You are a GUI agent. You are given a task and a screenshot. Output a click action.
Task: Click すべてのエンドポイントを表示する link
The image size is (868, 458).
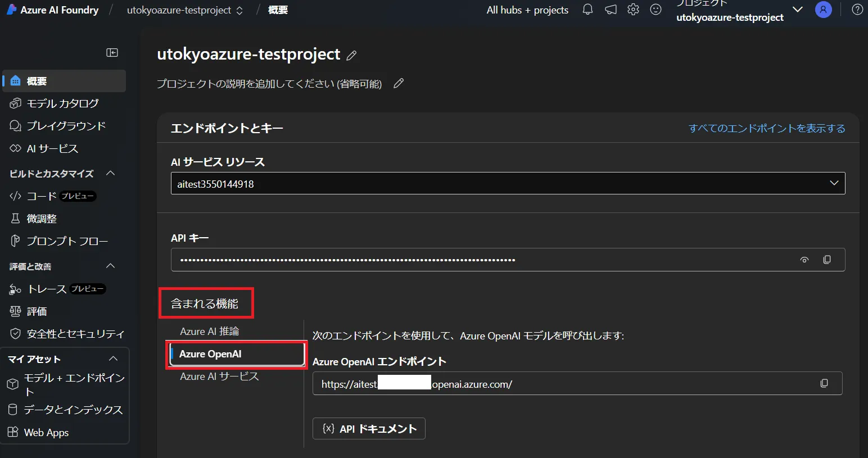click(x=767, y=128)
